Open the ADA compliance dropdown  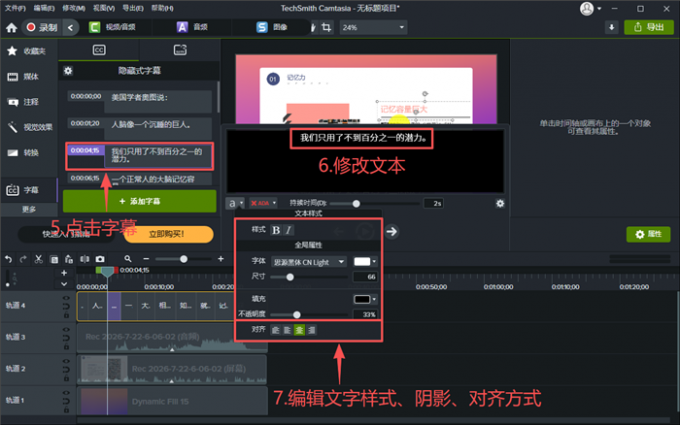[x=263, y=203]
